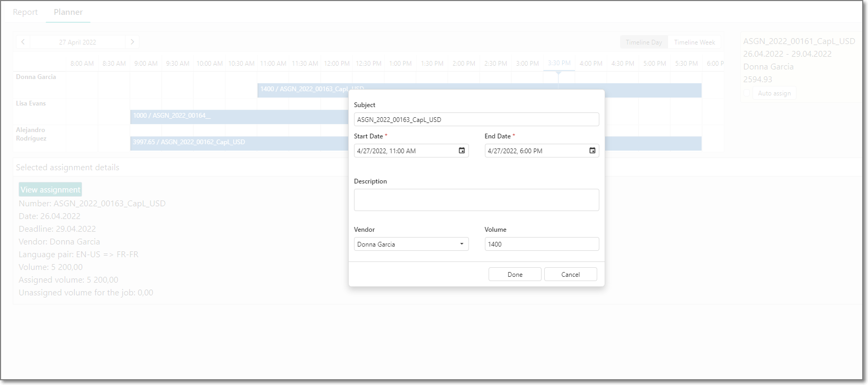Click the Lisa Evans resource row label
Image resolution: width=868 pixels, height=385 pixels.
pos(31,103)
